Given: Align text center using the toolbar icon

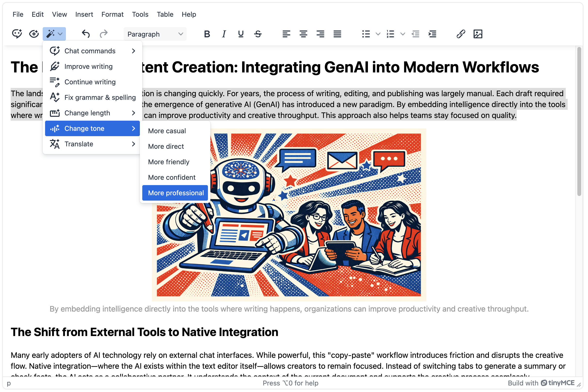Looking at the screenshot, I should [x=303, y=34].
